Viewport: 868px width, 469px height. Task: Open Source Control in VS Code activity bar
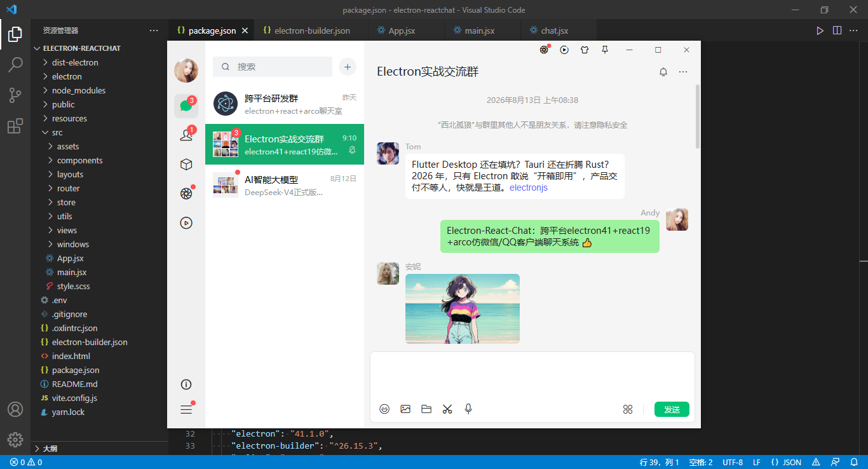(15, 95)
